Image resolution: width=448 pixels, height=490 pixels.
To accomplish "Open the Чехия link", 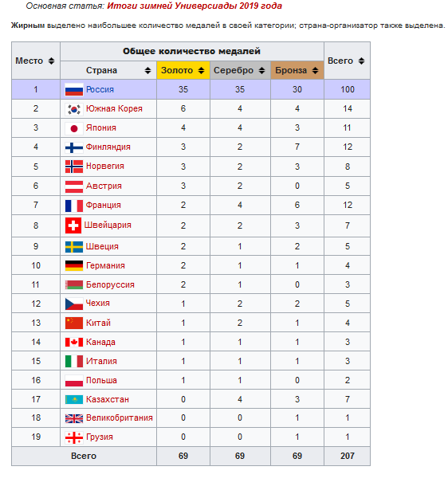I will pyautogui.click(x=98, y=303).
